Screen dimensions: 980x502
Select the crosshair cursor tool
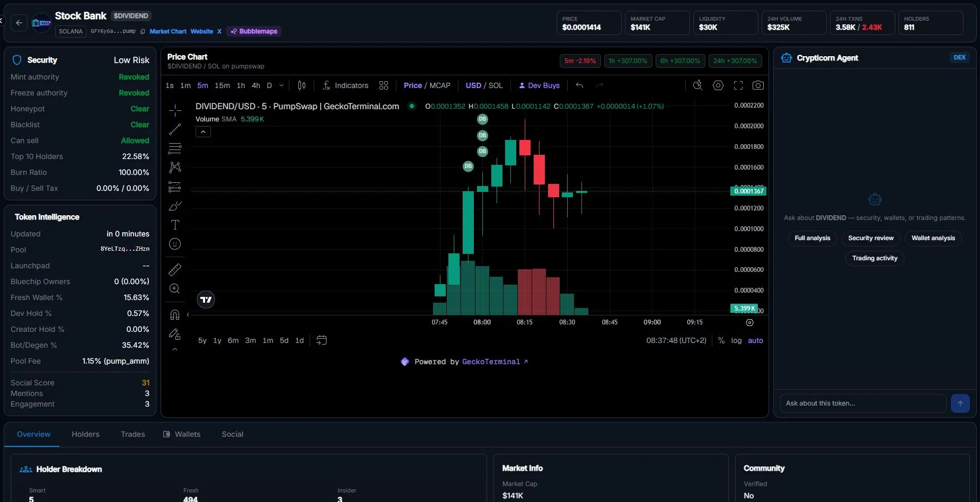[175, 110]
